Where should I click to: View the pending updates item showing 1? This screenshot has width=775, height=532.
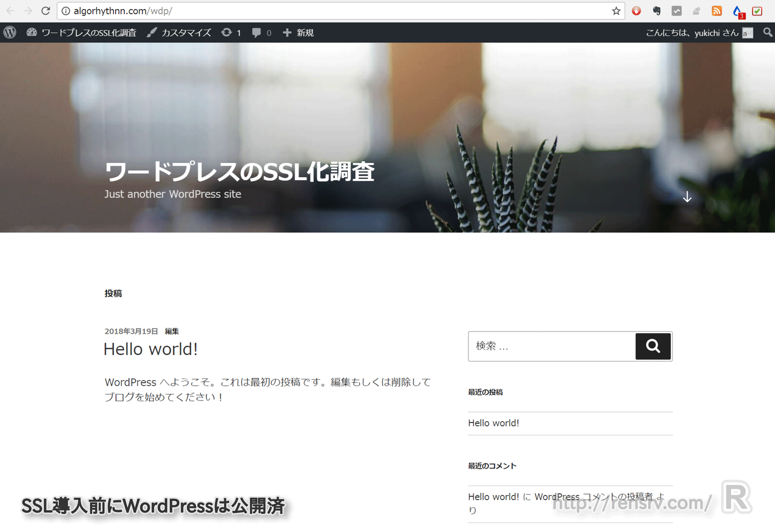pyautogui.click(x=231, y=32)
